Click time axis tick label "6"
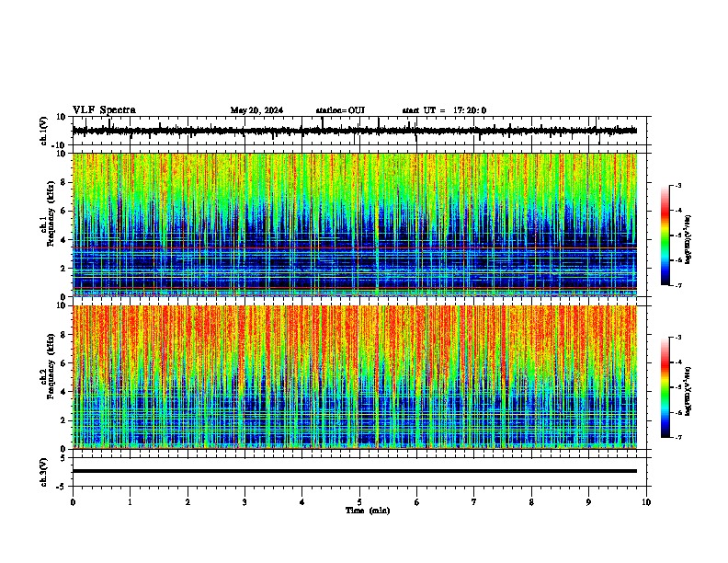Image resolution: width=728 pixels, height=563 pixels. pyautogui.click(x=417, y=502)
